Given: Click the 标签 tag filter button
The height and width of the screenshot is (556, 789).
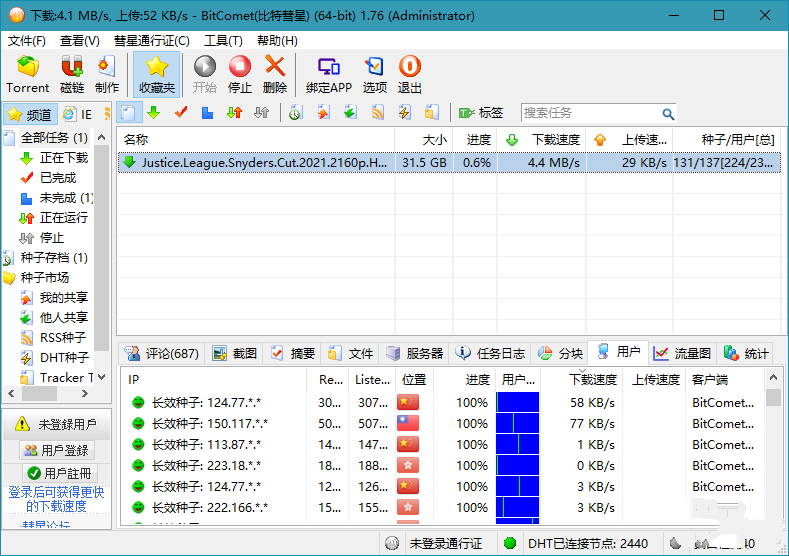Looking at the screenshot, I should [x=481, y=113].
